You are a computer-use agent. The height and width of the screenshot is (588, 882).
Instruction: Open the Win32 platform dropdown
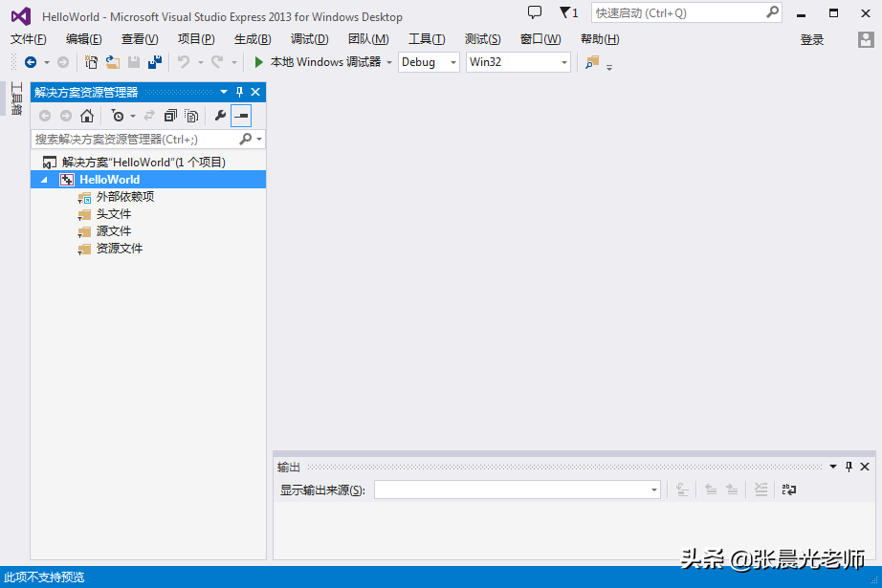(x=518, y=62)
